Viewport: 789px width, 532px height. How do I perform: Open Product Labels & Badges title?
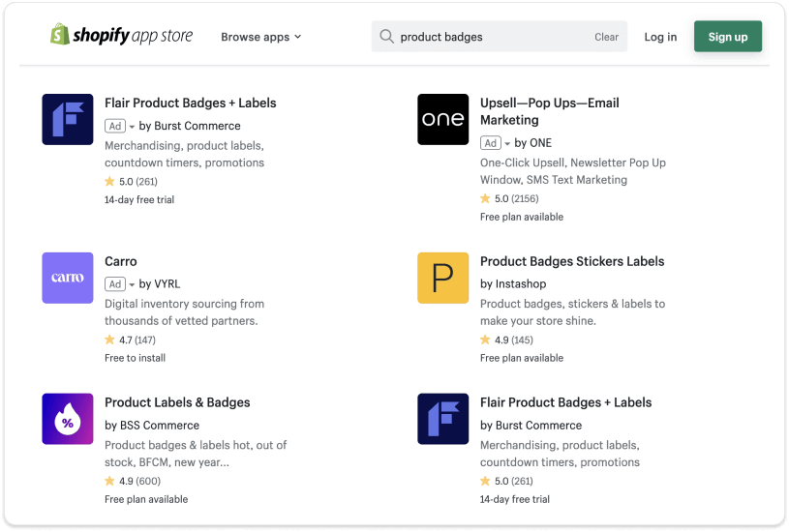click(177, 402)
